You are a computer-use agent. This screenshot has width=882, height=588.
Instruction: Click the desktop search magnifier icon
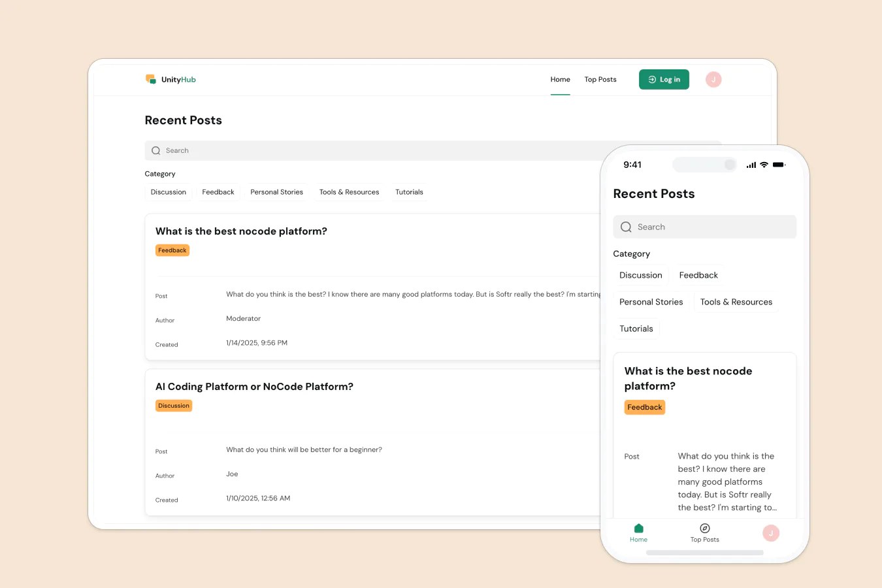(156, 150)
